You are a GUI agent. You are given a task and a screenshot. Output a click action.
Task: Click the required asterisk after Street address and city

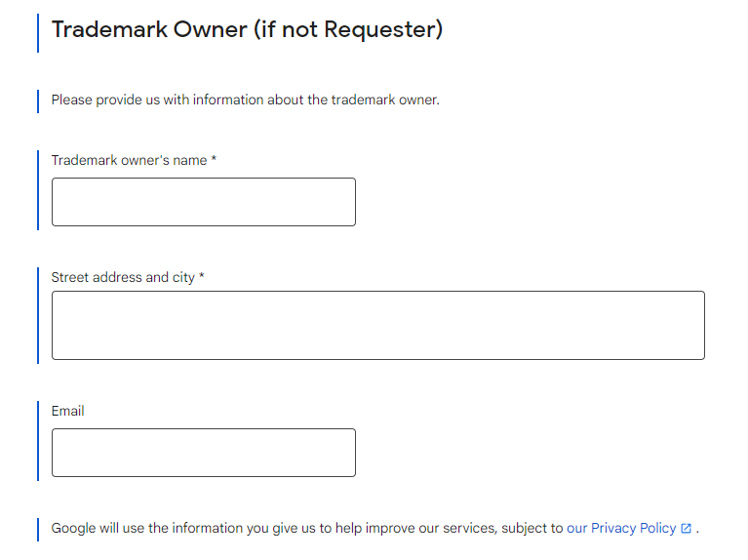point(202,277)
